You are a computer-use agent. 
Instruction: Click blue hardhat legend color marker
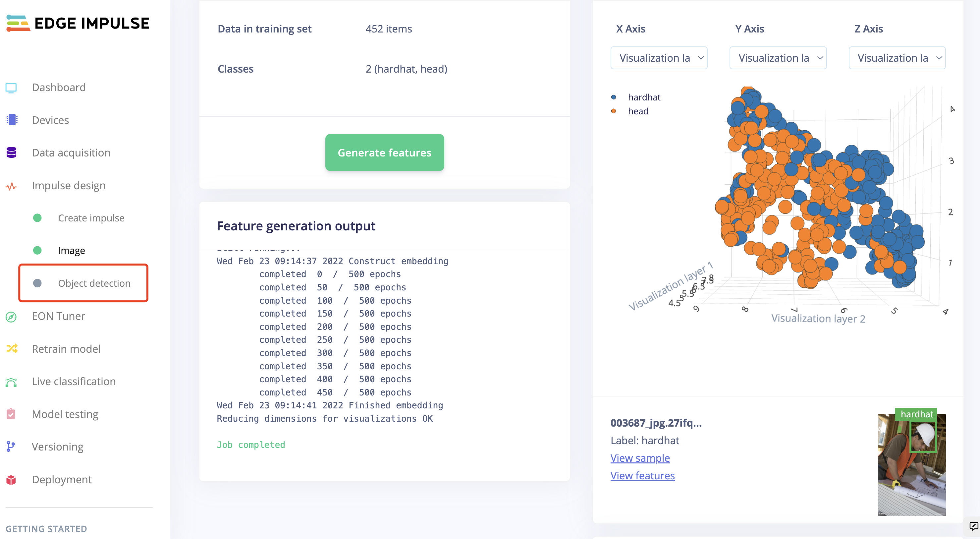point(613,97)
